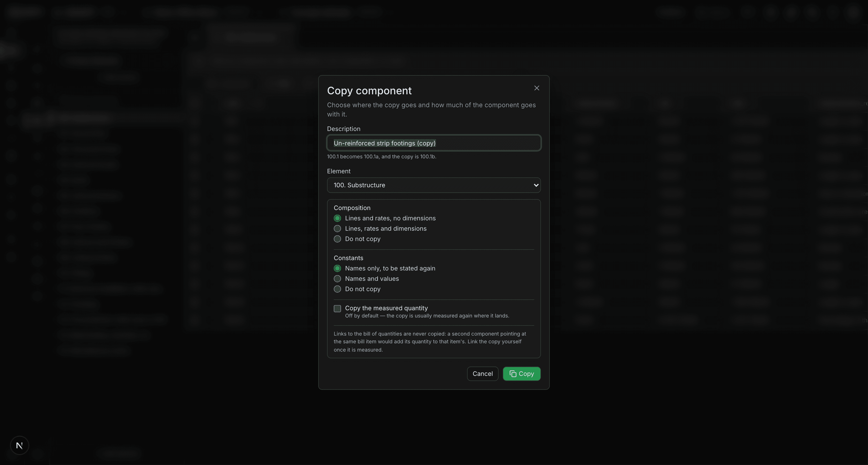
Task: Click the Description input field
Action: (x=434, y=143)
